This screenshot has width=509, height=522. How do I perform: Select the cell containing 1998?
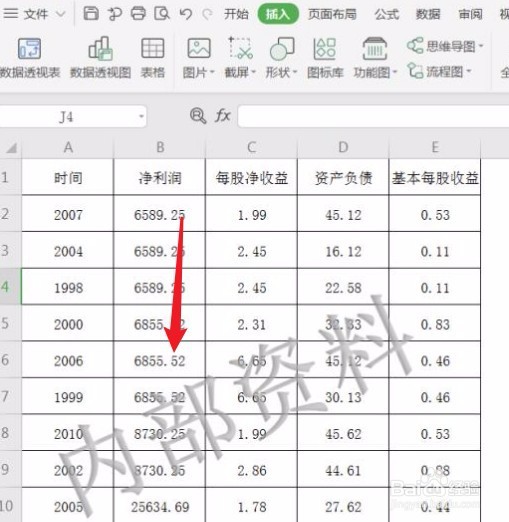tap(68, 287)
